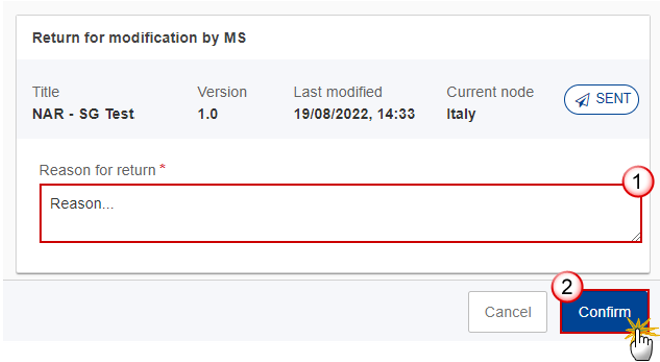Viewport: 660px width, 362px height.
Task: Click the red circled number 2 marker
Action: (x=567, y=287)
